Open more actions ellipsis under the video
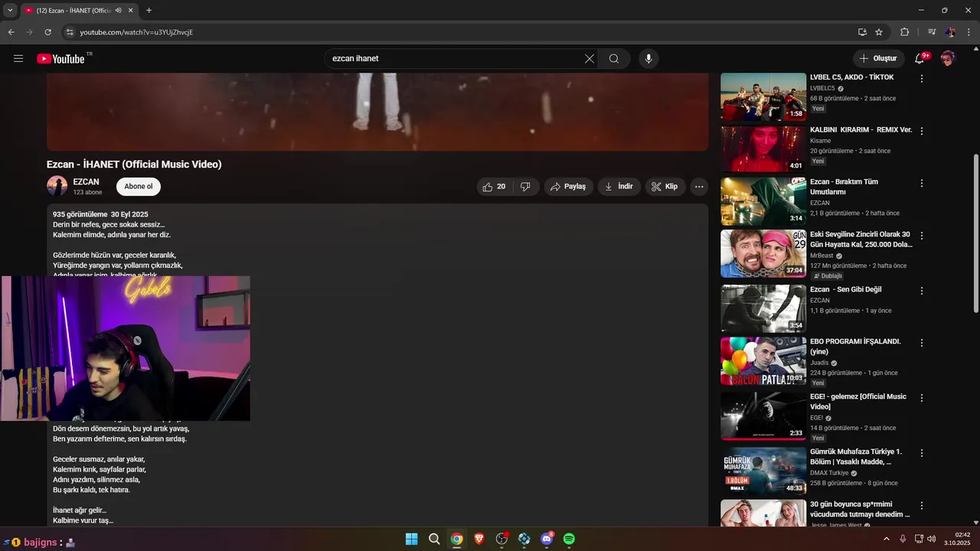 tap(699, 187)
